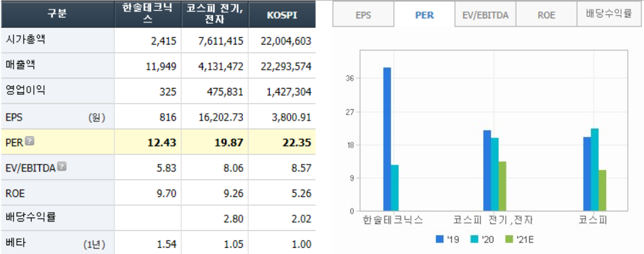
Task: Click the PER value 12.43
Action: point(162,143)
